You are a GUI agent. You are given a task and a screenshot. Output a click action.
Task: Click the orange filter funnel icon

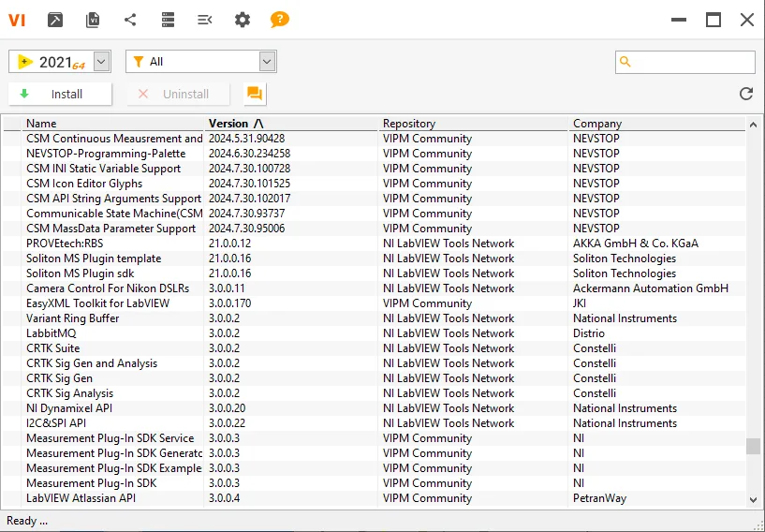(139, 62)
